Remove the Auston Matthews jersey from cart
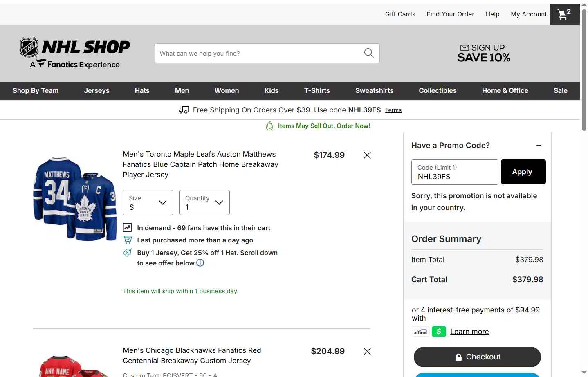 [x=367, y=155]
